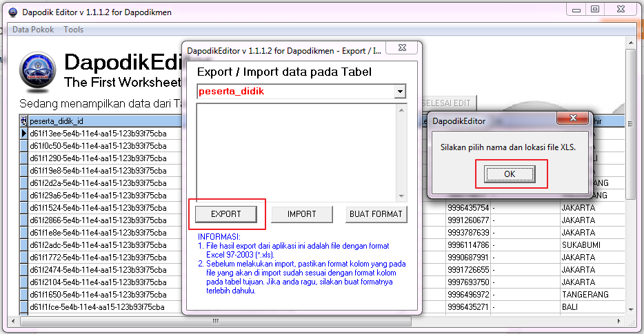Screen dimensions: 644x334
Task: Open the peserta_didik table dropdown arrow
Action: (400, 92)
